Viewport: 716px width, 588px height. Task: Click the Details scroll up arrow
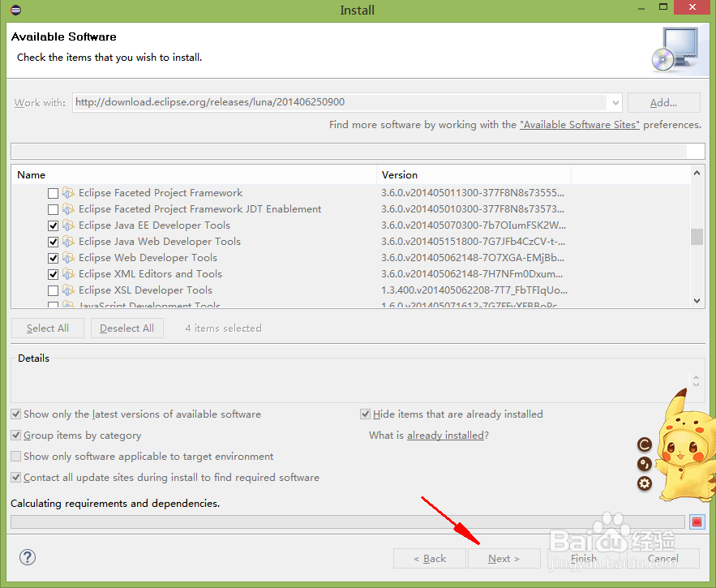(x=696, y=377)
